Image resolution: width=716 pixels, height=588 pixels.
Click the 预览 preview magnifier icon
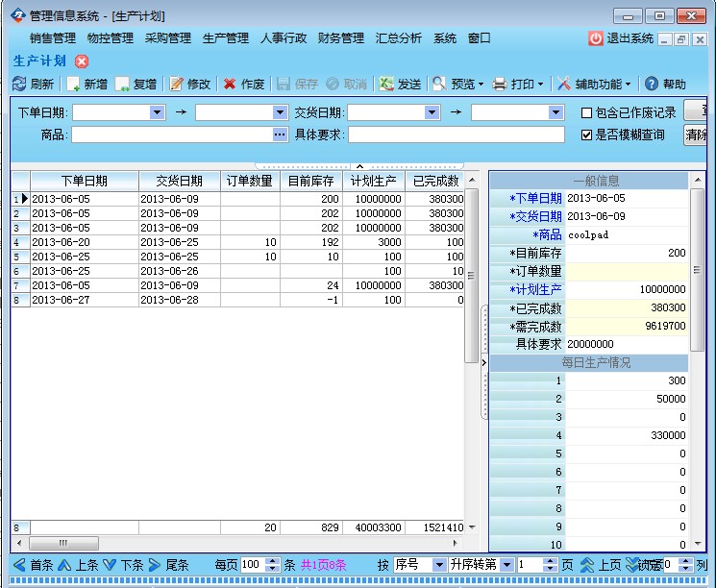pyautogui.click(x=440, y=84)
